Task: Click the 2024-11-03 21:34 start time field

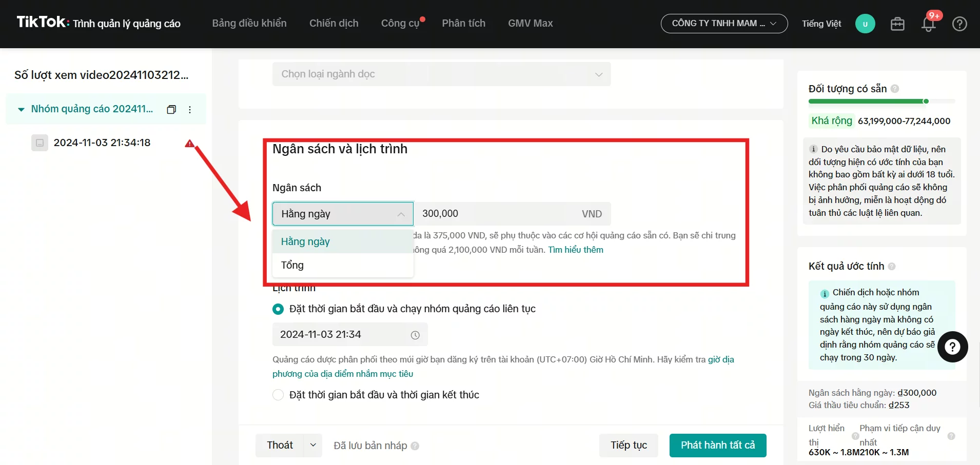Action: (350, 335)
